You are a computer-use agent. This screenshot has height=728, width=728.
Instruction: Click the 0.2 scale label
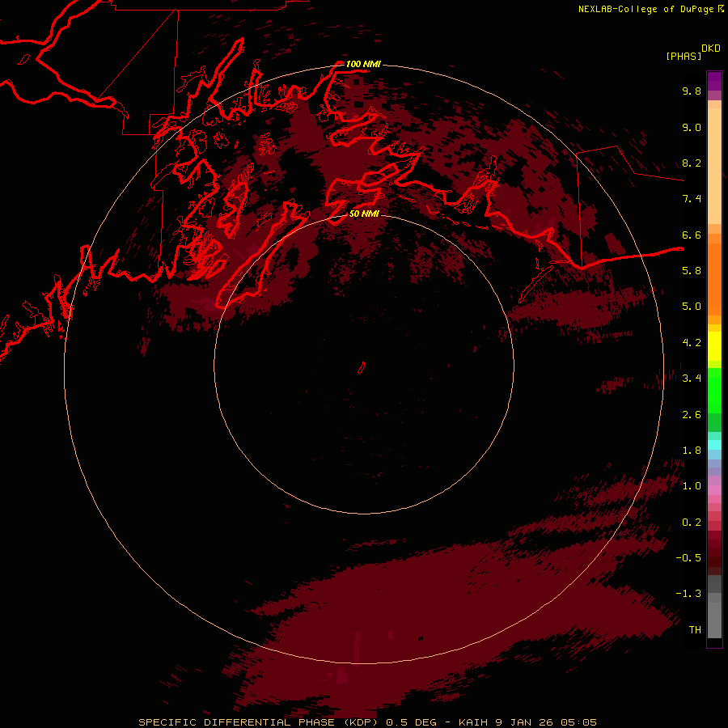click(692, 522)
